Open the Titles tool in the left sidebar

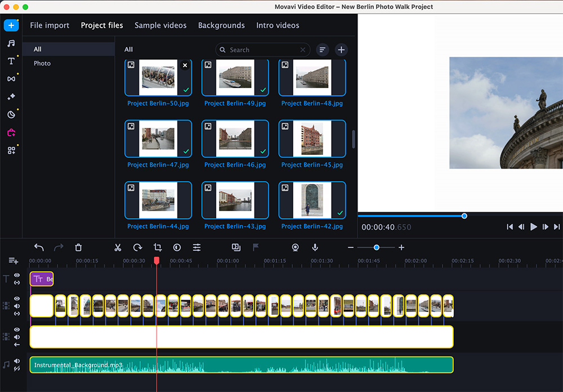pyautogui.click(x=11, y=61)
